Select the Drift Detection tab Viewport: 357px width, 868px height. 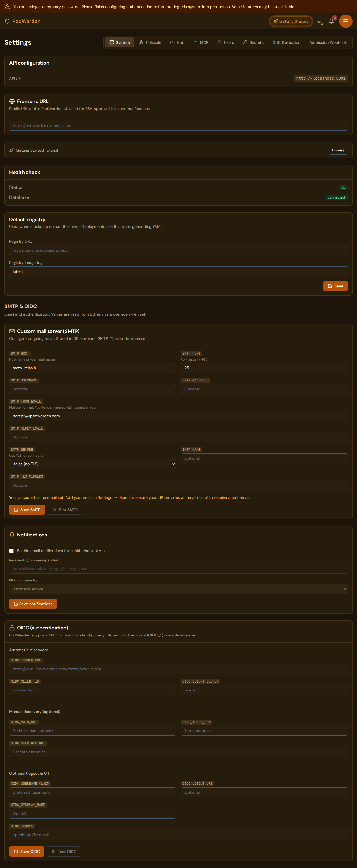[x=286, y=42]
